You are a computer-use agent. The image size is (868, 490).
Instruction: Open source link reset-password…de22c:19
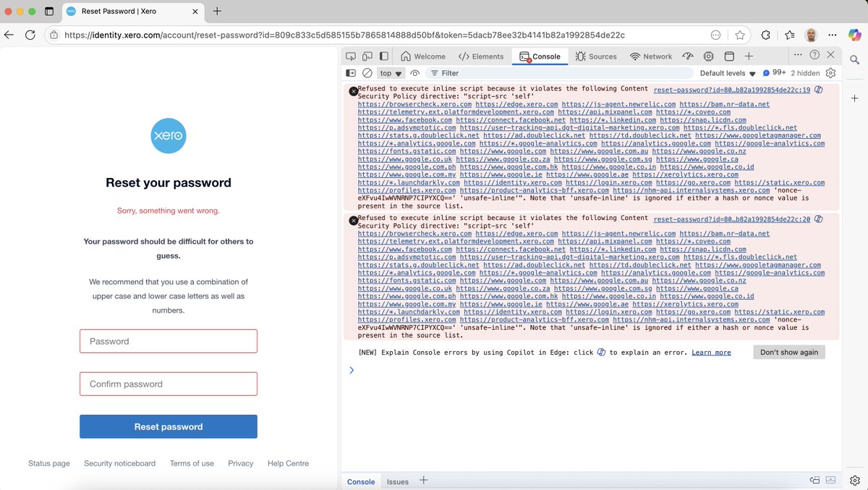731,90
